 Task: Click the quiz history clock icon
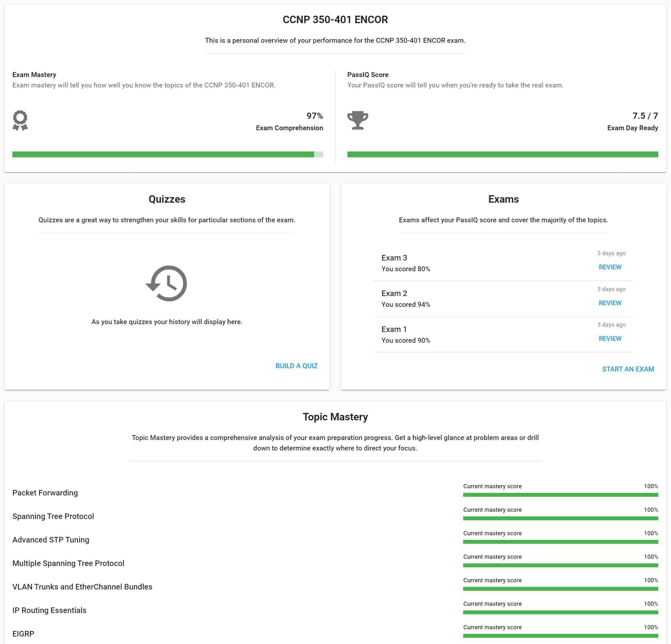point(166,283)
